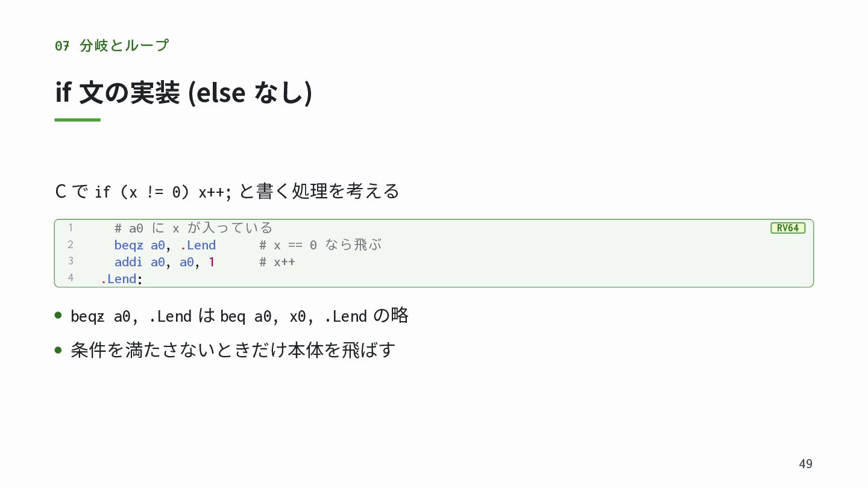Click the '# x++' comment in code
Screen dimensions: 868x488
[x=277, y=262]
